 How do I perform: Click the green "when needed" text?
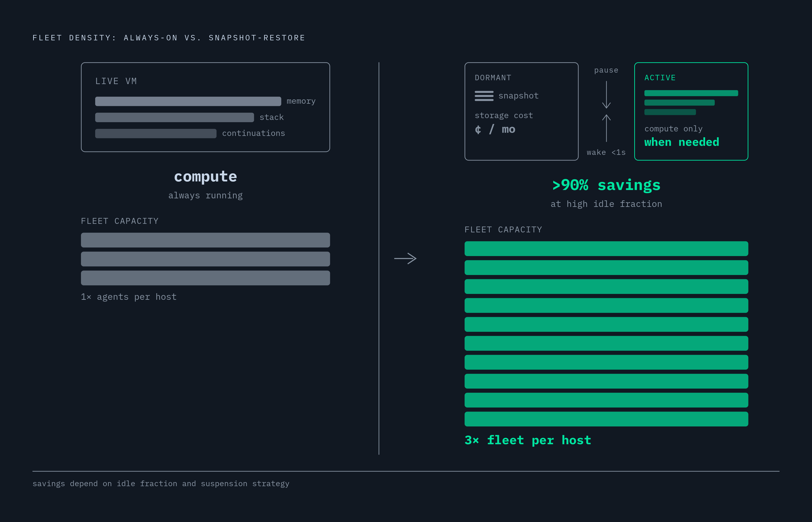point(681,142)
